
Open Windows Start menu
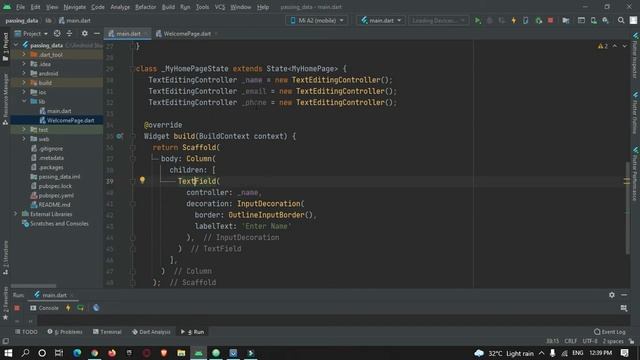(8, 353)
